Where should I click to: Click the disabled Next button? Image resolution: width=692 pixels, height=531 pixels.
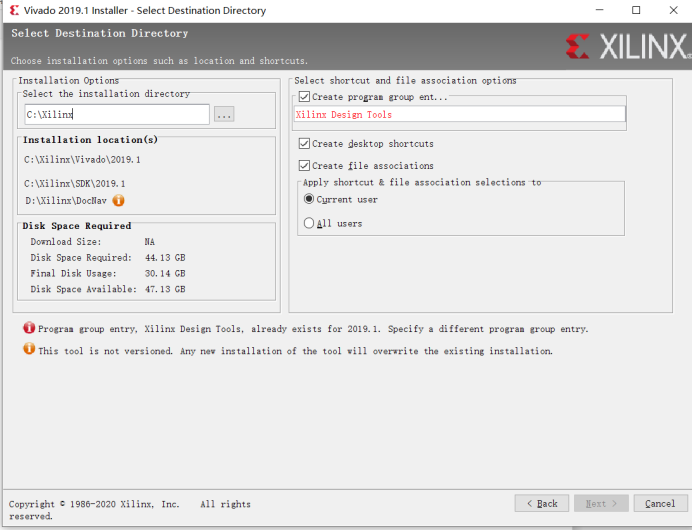601,503
